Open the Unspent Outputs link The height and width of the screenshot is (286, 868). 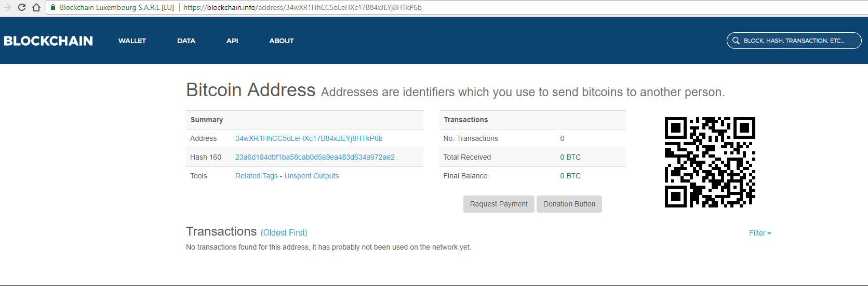pyautogui.click(x=312, y=176)
